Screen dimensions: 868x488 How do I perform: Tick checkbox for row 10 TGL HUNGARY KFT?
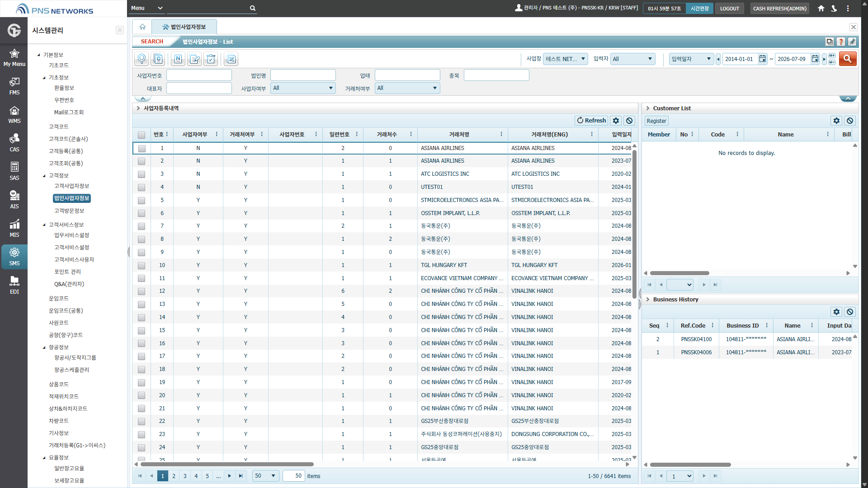(142, 265)
